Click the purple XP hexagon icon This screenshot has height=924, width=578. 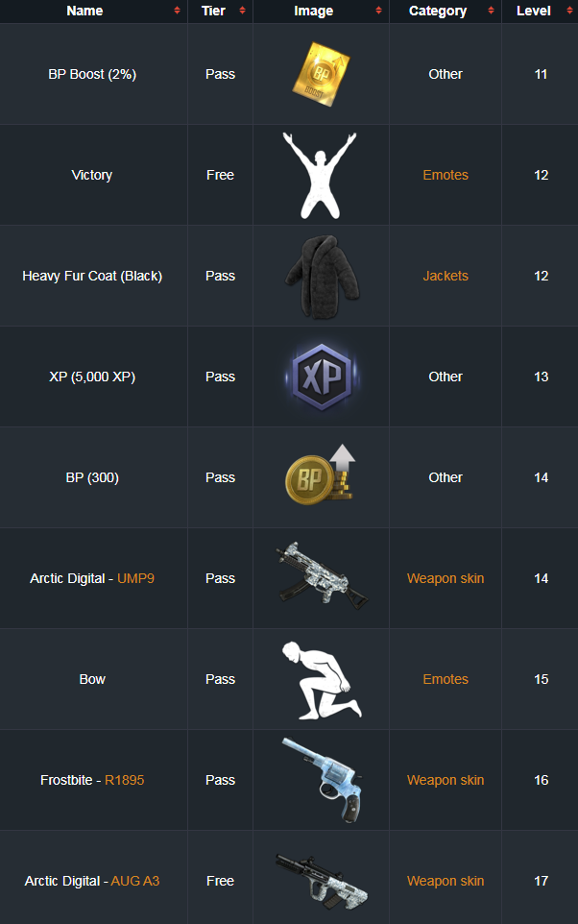tap(322, 377)
